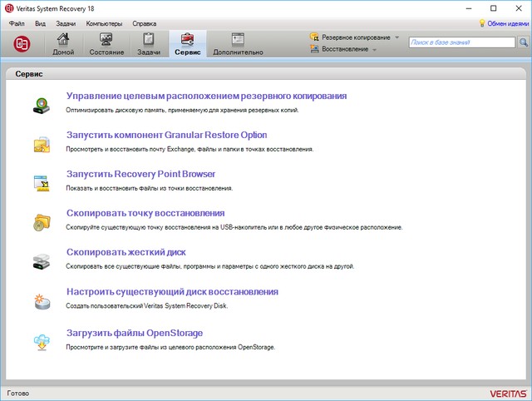Click the recovery disk customization icon
Image resolution: width=532 pixels, height=401 pixels.
[42, 300]
